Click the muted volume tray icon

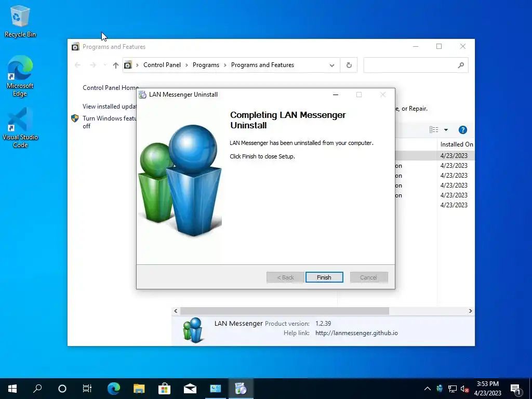[x=464, y=389]
